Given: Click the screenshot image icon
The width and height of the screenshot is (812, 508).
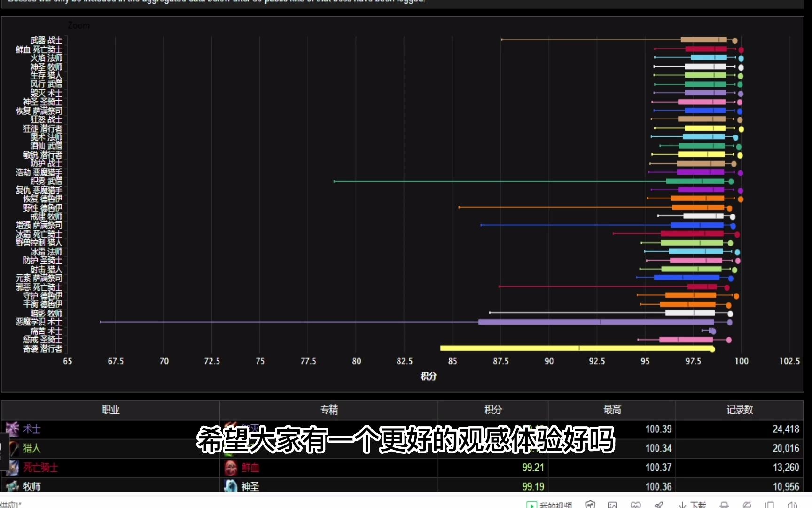Looking at the screenshot, I should (x=613, y=505).
